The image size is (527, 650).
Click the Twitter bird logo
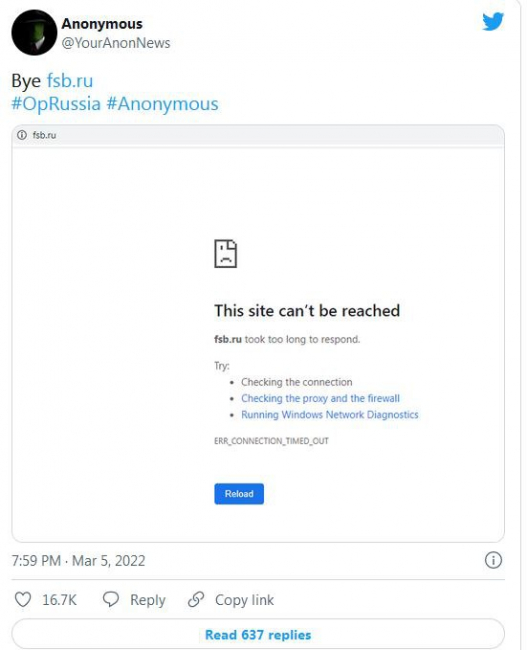tap(493, 21)
